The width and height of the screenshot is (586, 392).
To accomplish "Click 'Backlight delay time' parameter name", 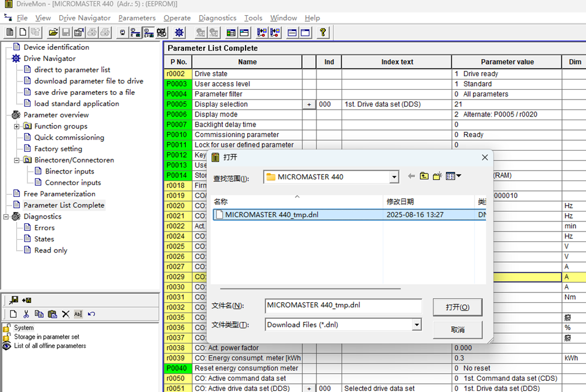I will 226,124.
